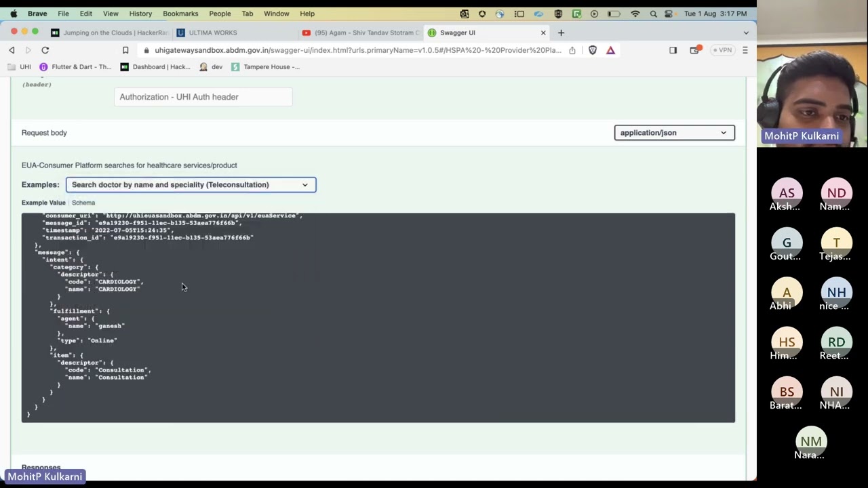Click the VPN button
The width and height of the screenshot is (868, 488).
pyautogui.click(x=722, y=50)
